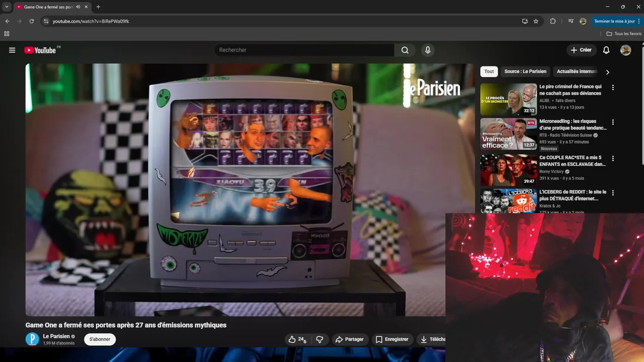Show more filter chips with right arrow
Image resolution: width=644 pixels, height=362 pixels.
pos(607,72)
